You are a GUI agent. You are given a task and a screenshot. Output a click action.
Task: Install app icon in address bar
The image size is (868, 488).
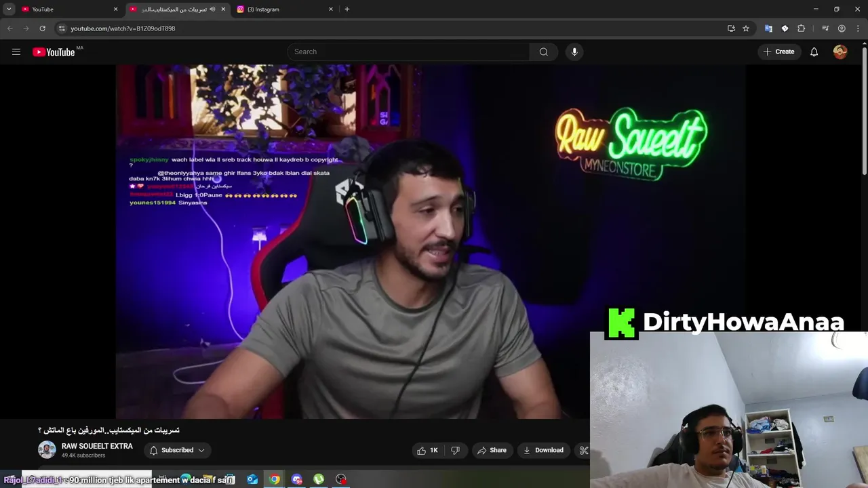pos(731,28)
